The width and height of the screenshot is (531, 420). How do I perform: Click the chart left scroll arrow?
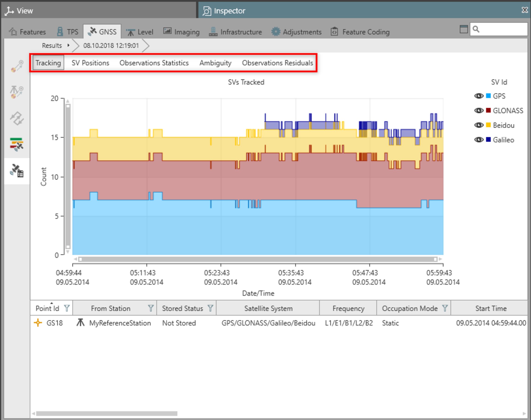click(x=75, y=259)
